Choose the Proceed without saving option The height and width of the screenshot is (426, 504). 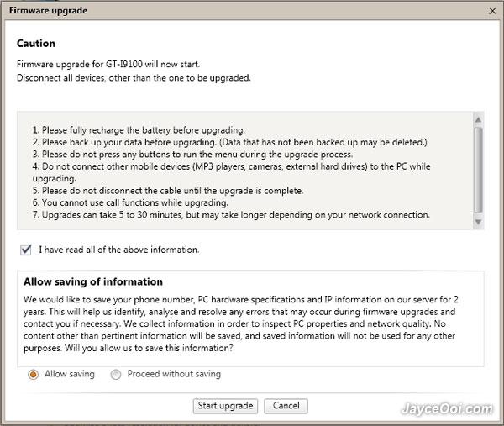point(116,374)
